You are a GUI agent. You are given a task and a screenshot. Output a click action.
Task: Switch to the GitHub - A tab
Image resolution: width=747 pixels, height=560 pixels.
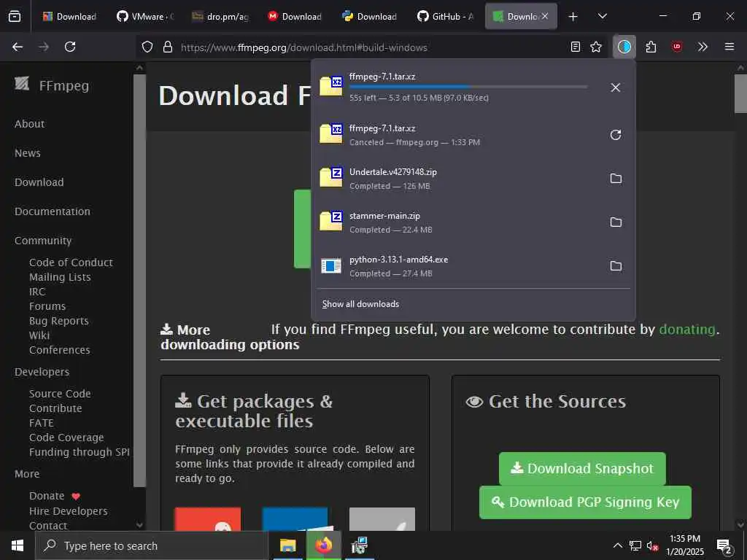click(446, 17)
